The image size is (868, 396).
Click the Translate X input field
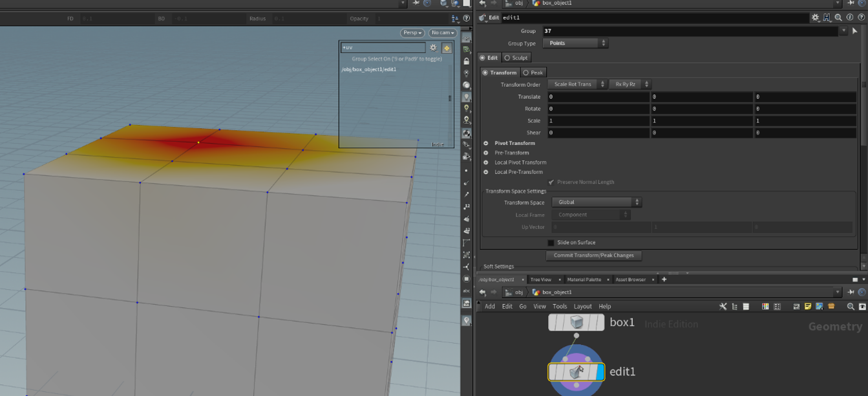[597, 97]
